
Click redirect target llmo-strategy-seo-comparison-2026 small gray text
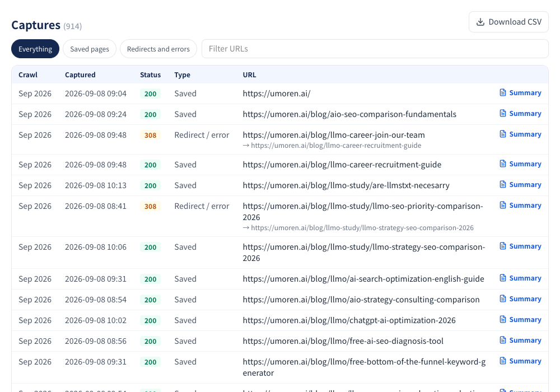(362, 228)
